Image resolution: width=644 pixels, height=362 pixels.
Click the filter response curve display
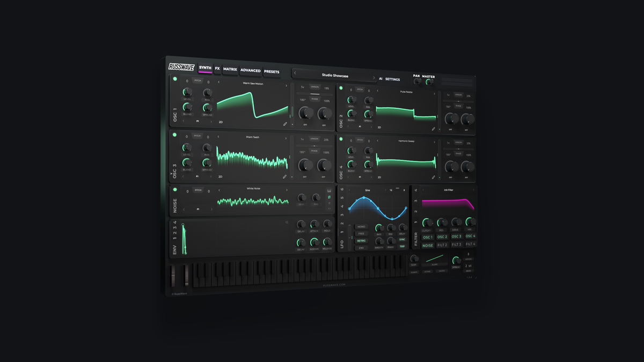click(448, 204)
